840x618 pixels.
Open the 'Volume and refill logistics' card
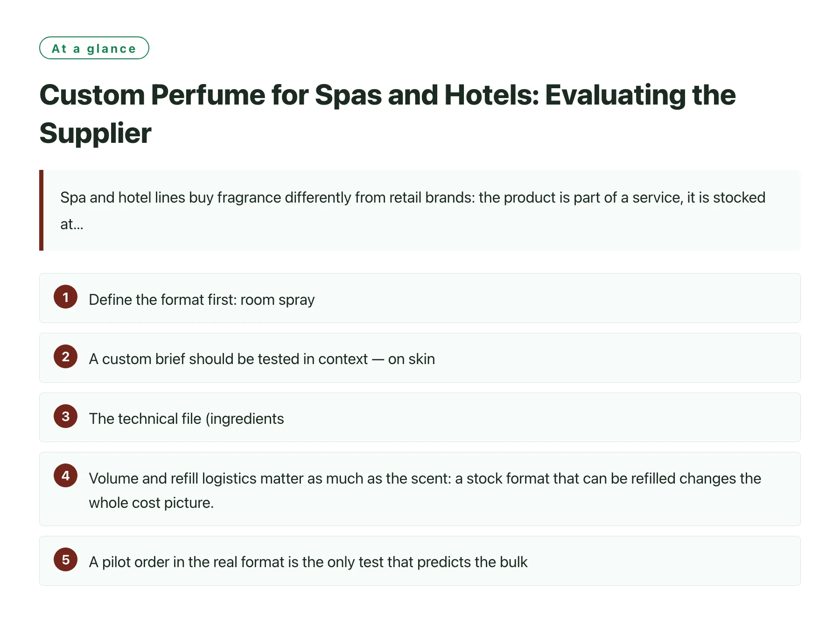pos(420,489)
